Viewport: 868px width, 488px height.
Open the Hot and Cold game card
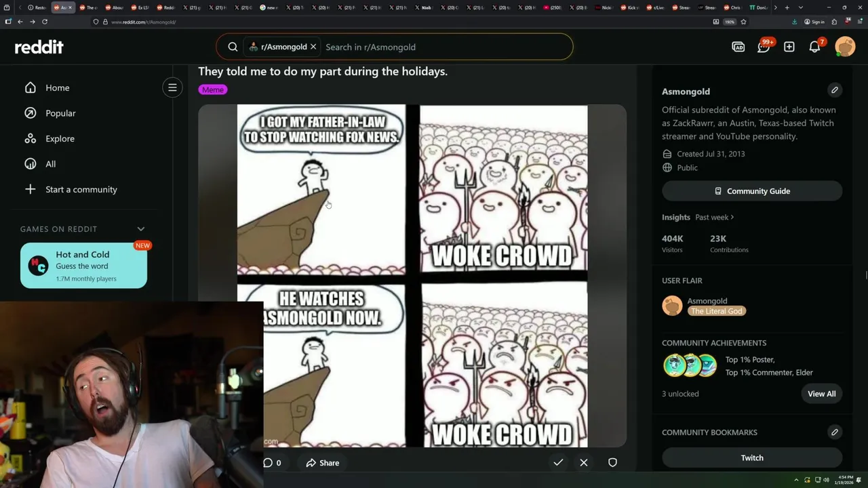(83, 266)
